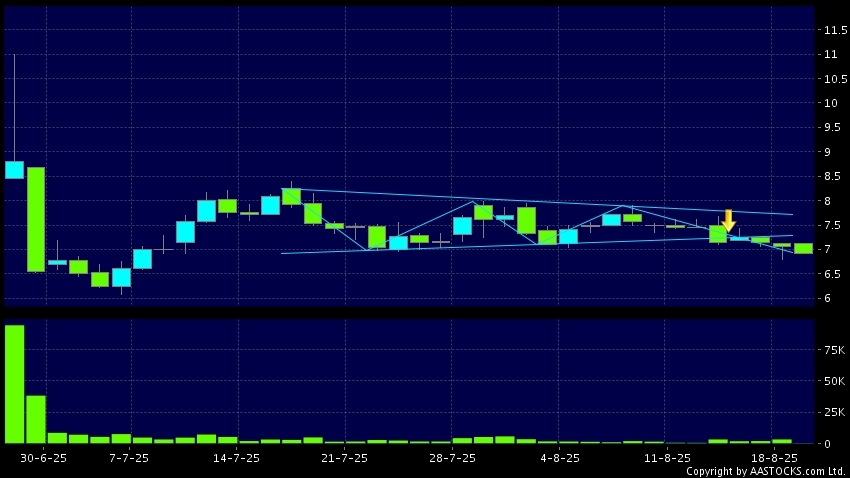Click the tallest volume bar on the left
This screenshot has height=478, width=850.
click(15, 384)
